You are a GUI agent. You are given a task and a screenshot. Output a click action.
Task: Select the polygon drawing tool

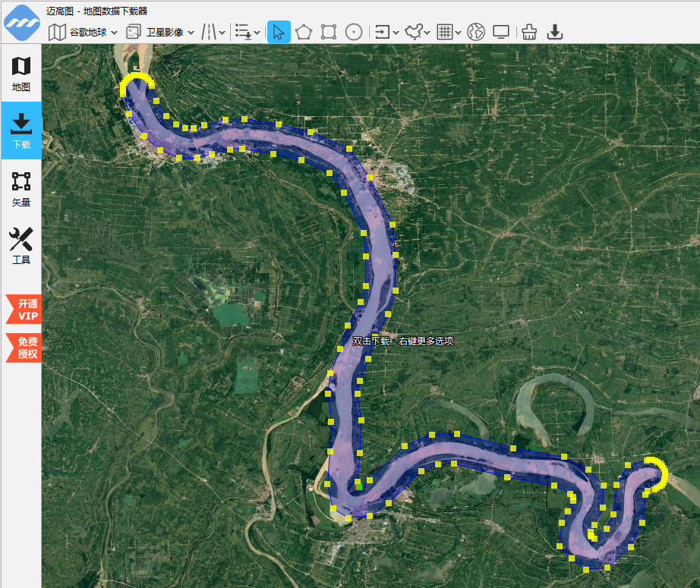pos(304,32)
